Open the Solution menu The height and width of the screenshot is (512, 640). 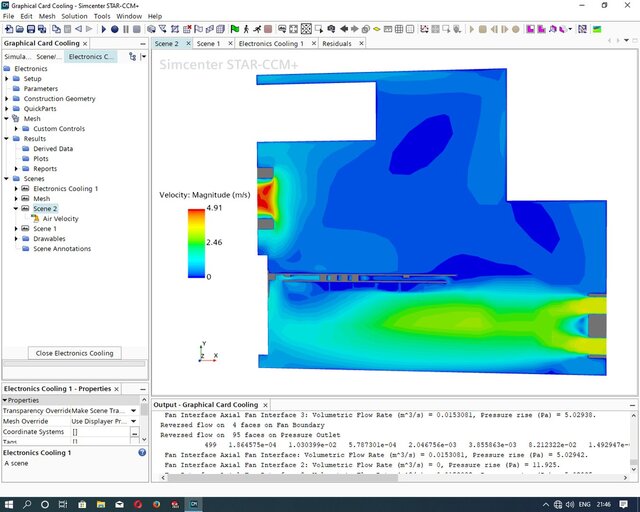pos(74,16)
